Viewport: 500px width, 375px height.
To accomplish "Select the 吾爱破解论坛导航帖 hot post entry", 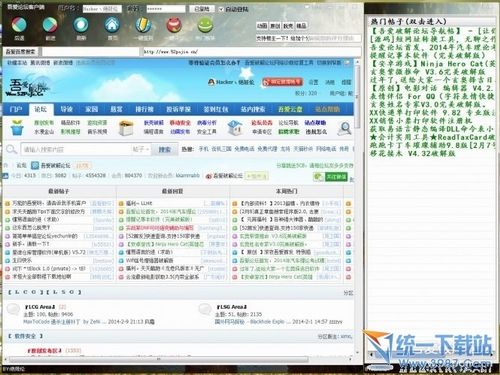I will (432, 31).
